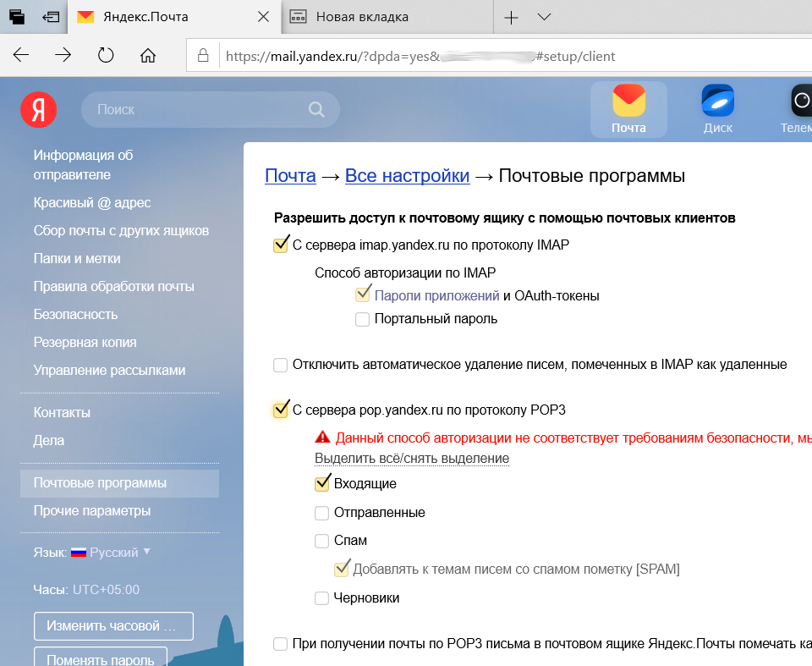Check the Черновики checkbox
Viewport: 812px width, 666px height.
pyautogui.click(x=322, y=598)
